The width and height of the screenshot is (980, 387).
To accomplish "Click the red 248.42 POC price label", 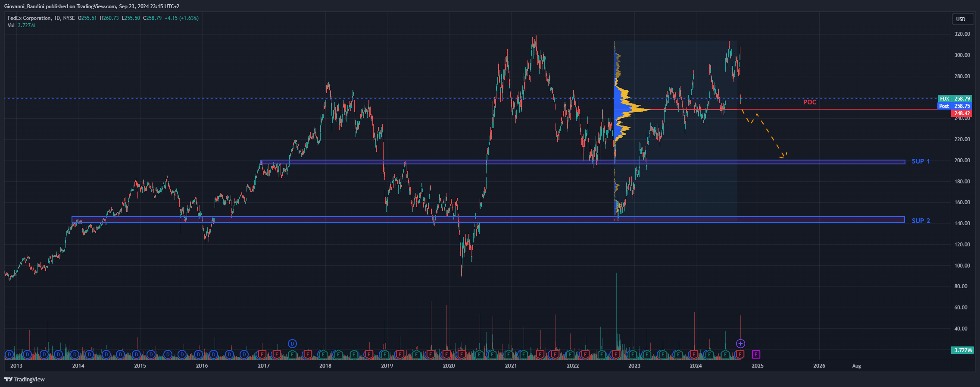I will pos(961,113).
